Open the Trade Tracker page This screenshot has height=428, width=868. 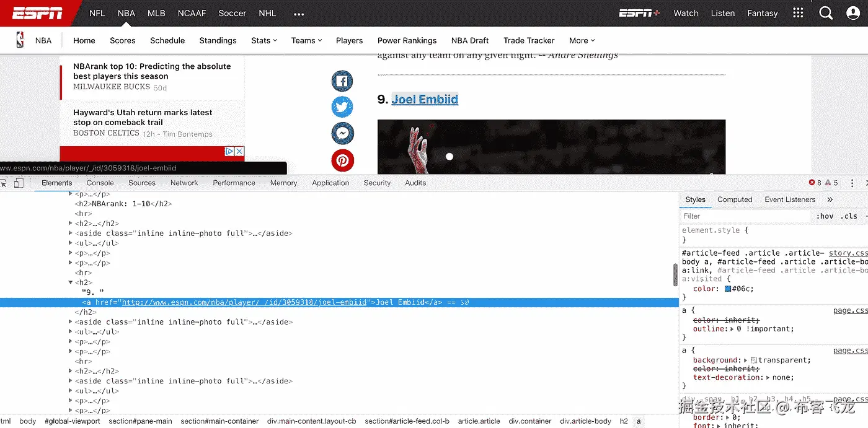tap(529, 40)
